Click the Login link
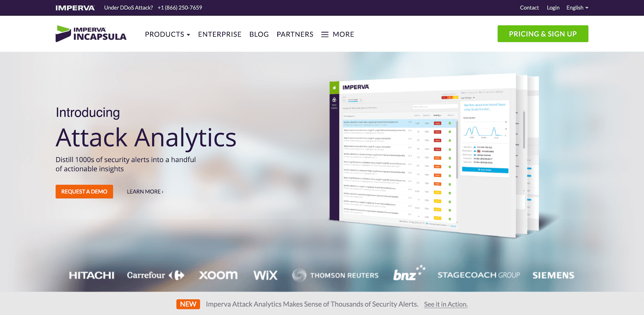This screenshot has width=644, height=315. tap(553, 8)
